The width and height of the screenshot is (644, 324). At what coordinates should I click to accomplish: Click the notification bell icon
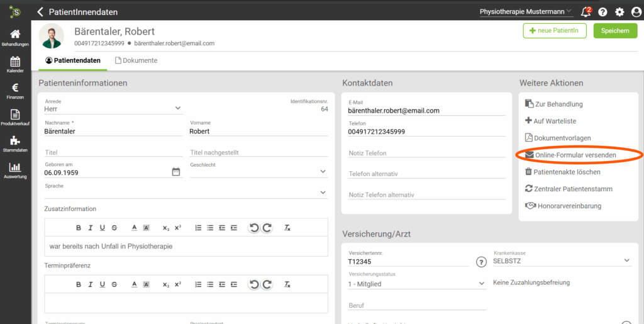click(586, 11)
